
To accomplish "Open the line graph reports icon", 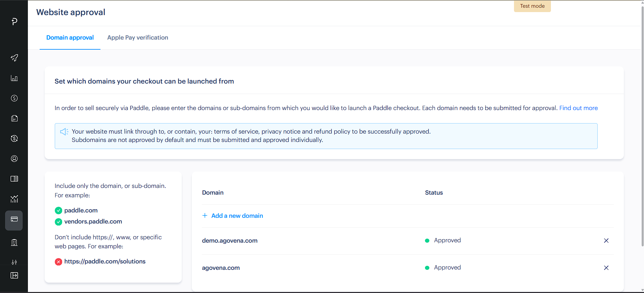I will click(14, 199).
